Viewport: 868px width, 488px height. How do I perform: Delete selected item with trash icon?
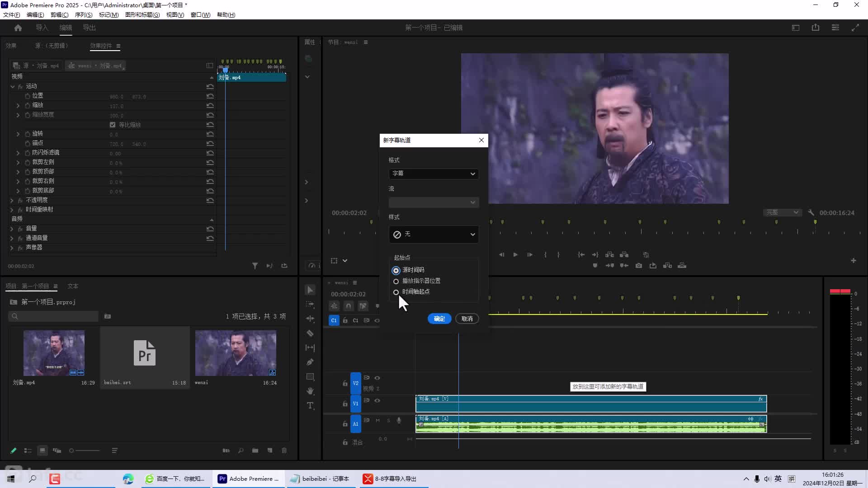(x=284, y=450)
